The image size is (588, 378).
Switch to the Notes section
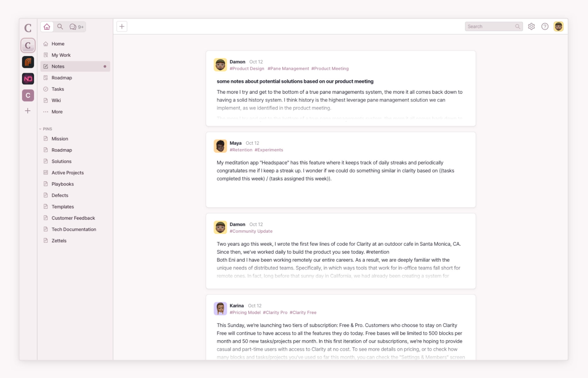point(58,66)
